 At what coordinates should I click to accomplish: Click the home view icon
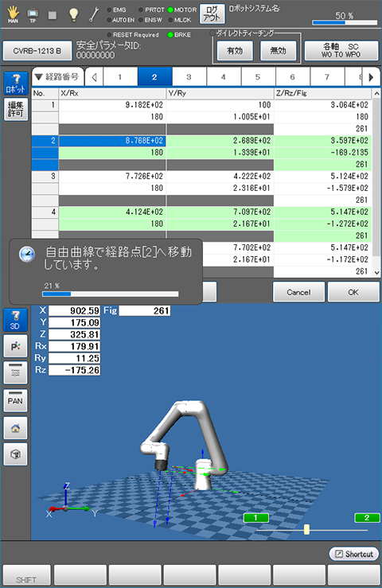[15, 428]
